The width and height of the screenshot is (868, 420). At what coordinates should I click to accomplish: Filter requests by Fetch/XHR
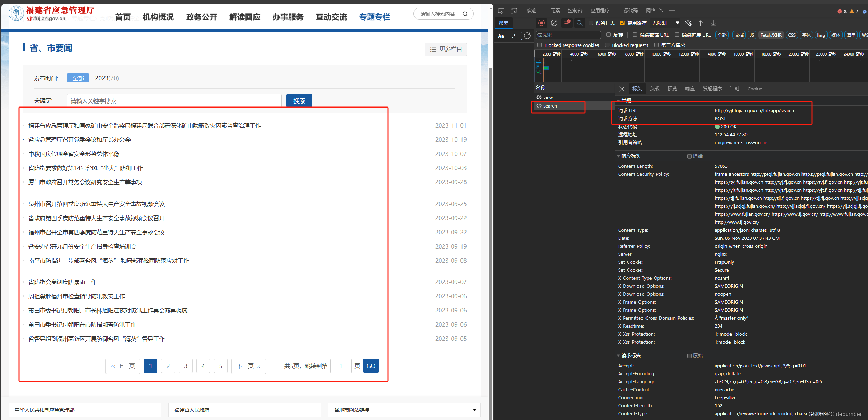click(x=771, y=35)
